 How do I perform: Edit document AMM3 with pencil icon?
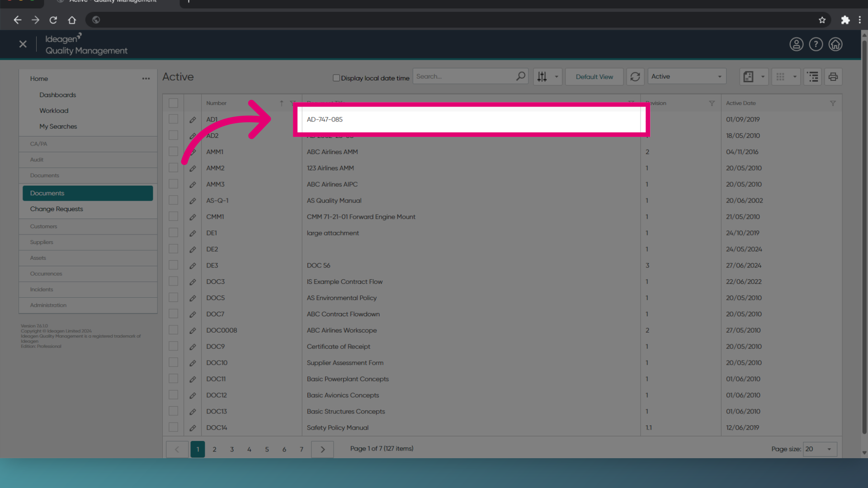point(193,185)
